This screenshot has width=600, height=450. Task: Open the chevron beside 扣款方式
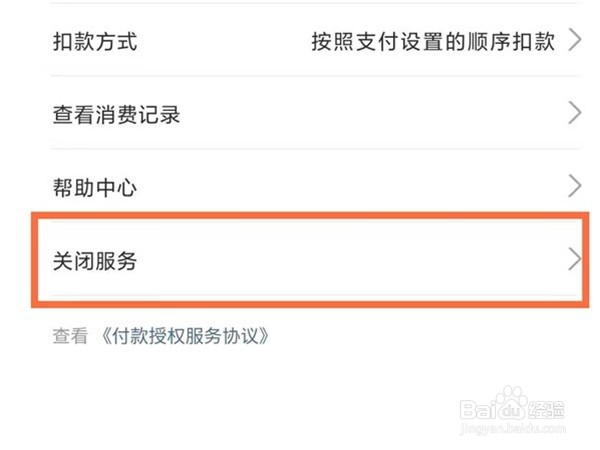pos(574,42)
